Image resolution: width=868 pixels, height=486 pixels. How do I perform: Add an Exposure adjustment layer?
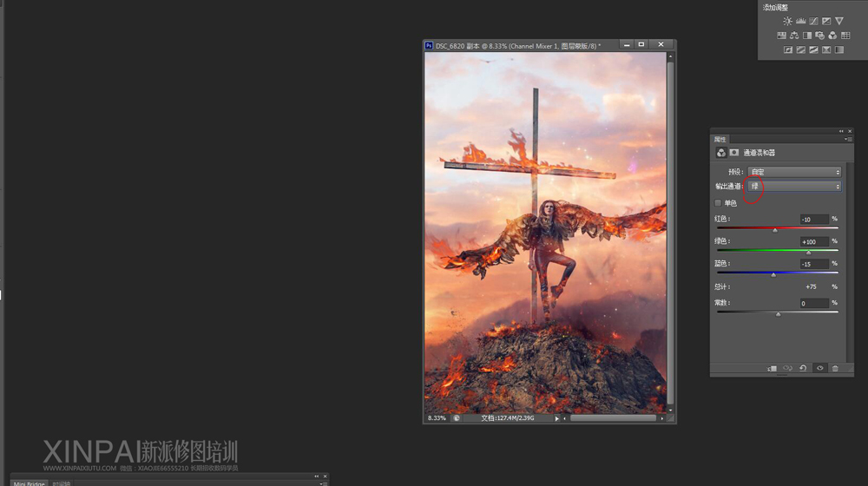[x=826, y=21]
